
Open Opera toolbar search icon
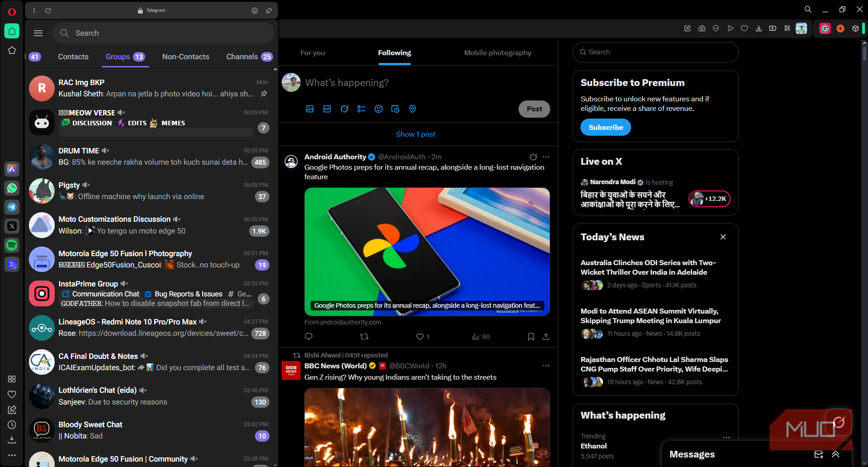pos(808,10)
